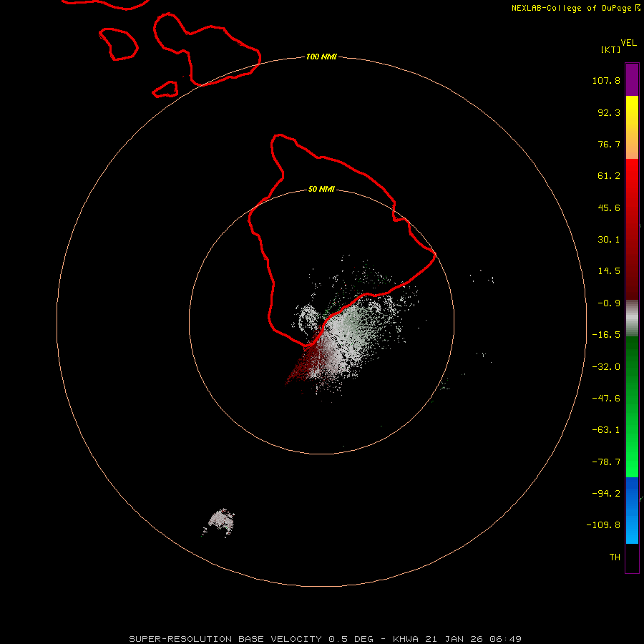
Task: Click the 45.6 legend value
Action: 609,208
